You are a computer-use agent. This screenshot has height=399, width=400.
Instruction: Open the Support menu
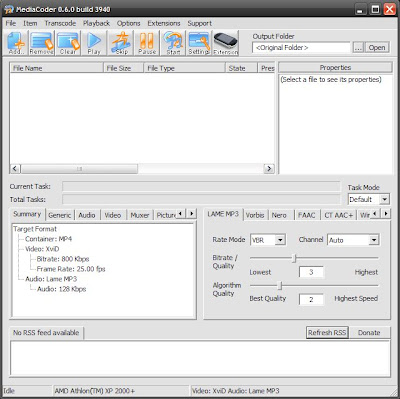click(199, 23)
